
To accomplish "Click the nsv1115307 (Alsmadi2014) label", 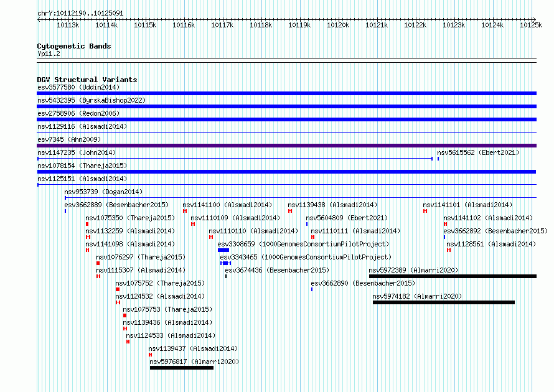I will (x=141, y=270).
